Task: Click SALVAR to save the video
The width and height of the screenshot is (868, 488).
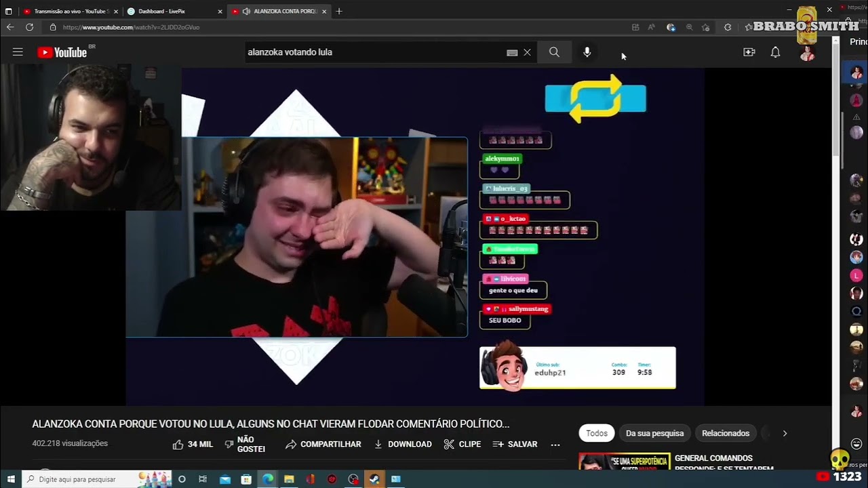Action: coord(515,445)
